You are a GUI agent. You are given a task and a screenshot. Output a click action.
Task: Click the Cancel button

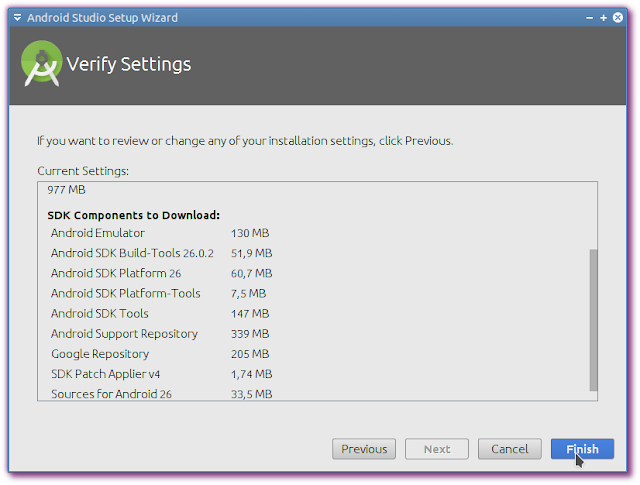tap(509, 449)
